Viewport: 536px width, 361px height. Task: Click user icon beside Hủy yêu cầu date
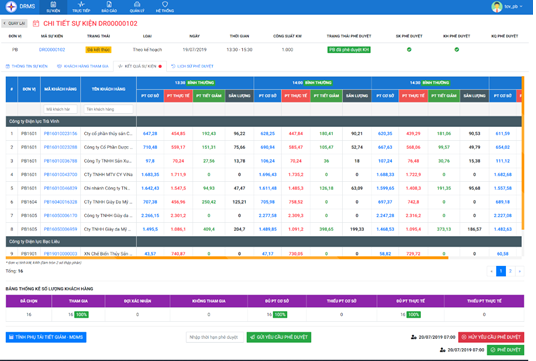(414, 337)
